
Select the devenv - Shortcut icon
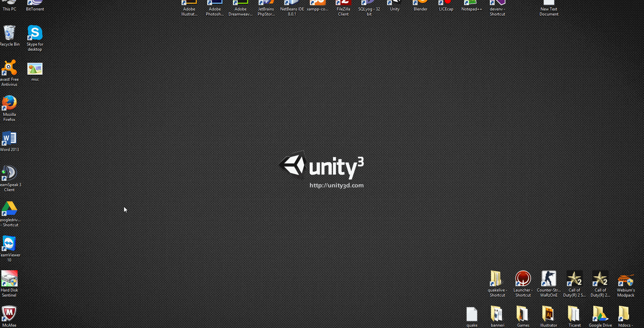498,8
